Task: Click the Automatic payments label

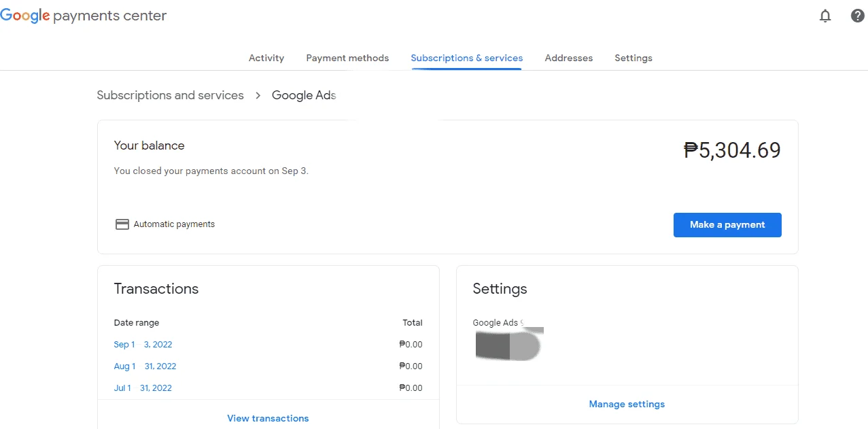Action: pos(174,224)
